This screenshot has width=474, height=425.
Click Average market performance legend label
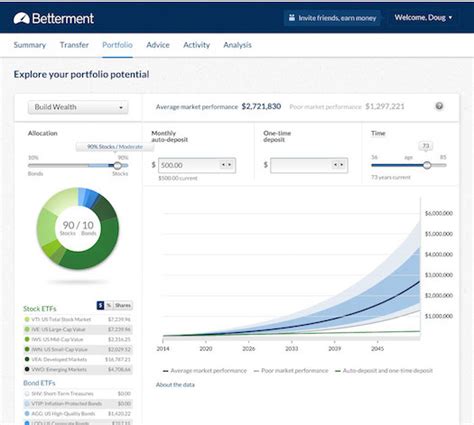point(209,371)
